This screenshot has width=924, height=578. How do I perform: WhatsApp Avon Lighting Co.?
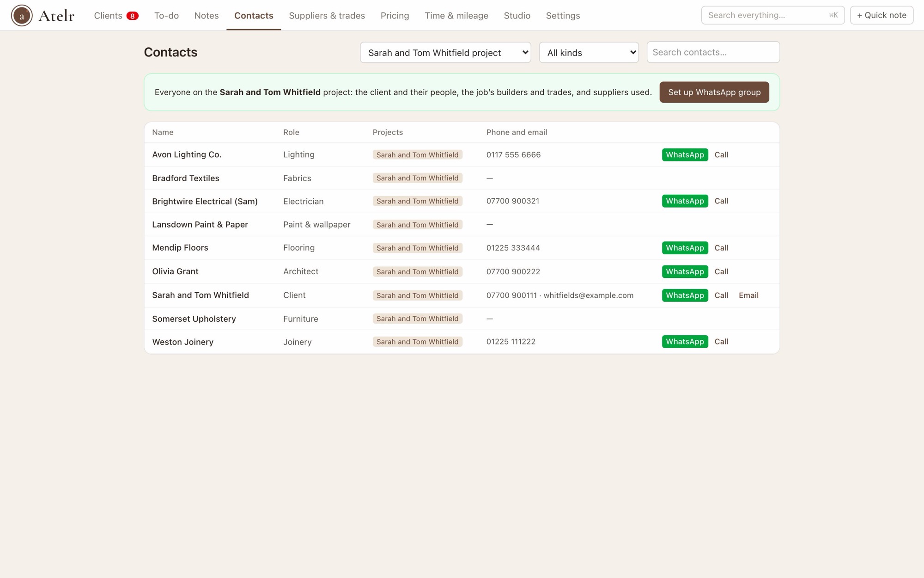[685, 155]
